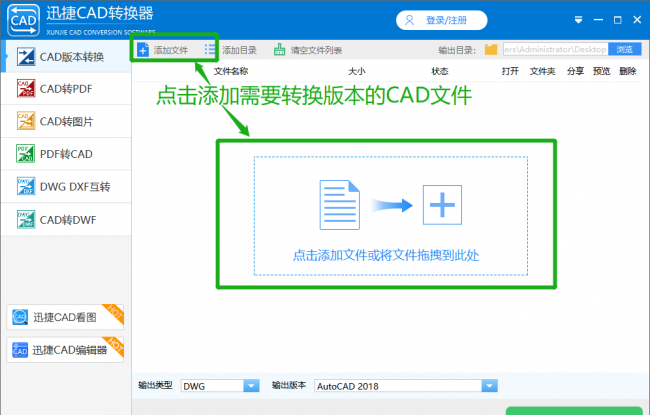Image resolution: width=650 pixels, height=415 pixels.
Task: Minimize the window
Action: click(598, 20)
